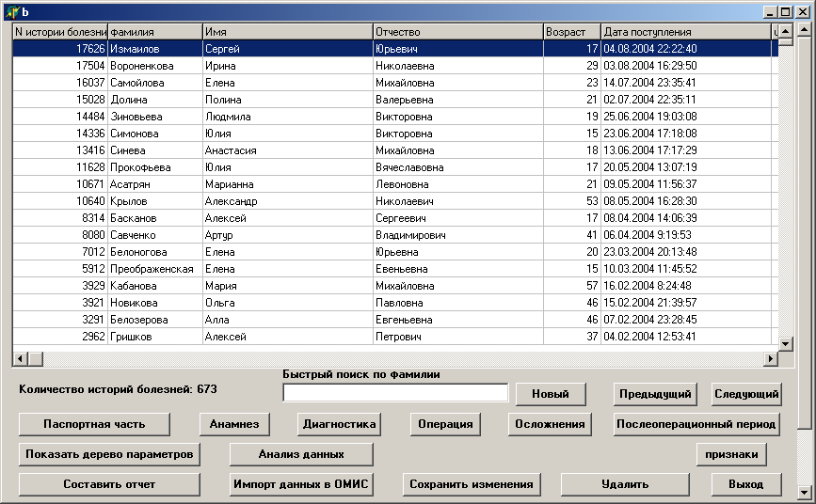Viewport: 816px width, 504px height.
Task: Go to record with 'Предыдущий' button
Action: pyautogui.click(x=655, y=394)
